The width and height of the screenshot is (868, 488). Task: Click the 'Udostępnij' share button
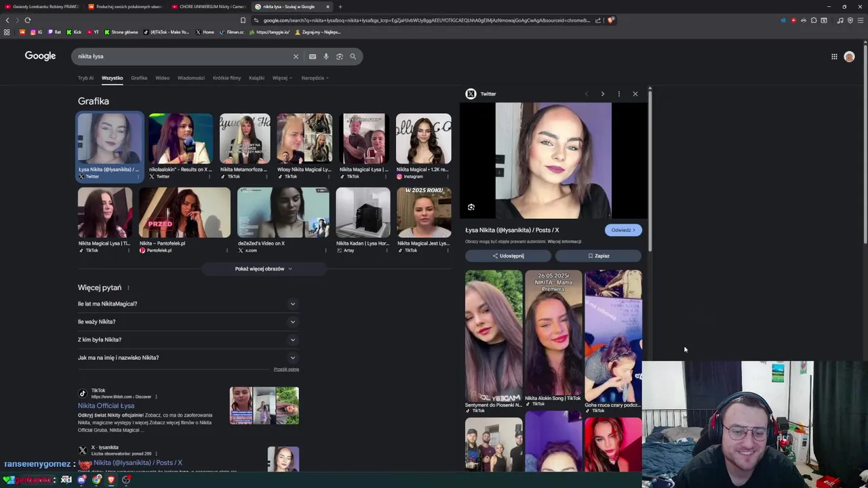(508, 256)
